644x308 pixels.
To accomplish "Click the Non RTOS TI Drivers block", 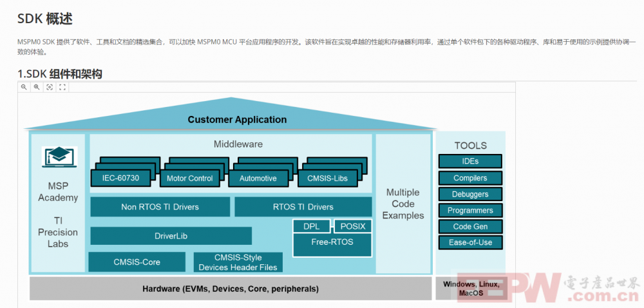I will pyautogui.click(x=160, y=207).
